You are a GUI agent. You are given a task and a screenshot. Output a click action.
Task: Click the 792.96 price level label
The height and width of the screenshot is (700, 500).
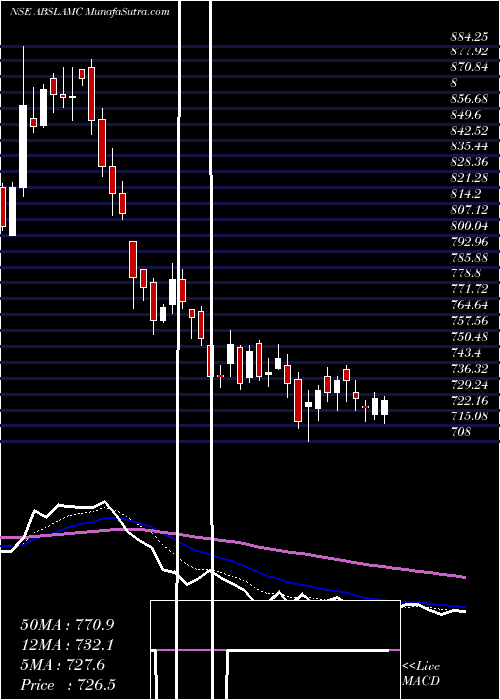pos(469,241)
